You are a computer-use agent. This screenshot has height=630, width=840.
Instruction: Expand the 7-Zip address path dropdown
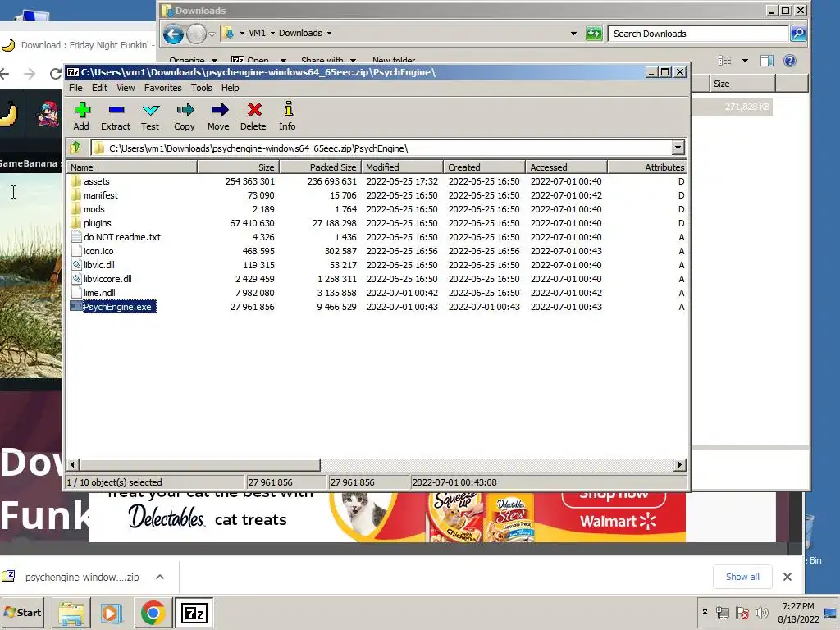click(x=678, y=148)
